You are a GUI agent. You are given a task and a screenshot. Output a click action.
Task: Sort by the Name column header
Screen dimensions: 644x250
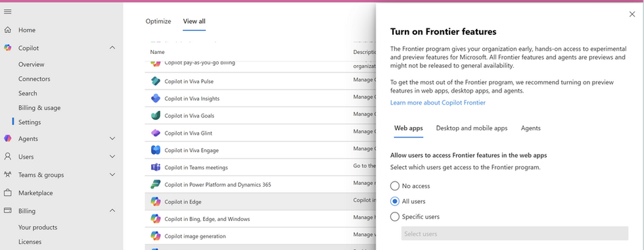click(157, 52)
